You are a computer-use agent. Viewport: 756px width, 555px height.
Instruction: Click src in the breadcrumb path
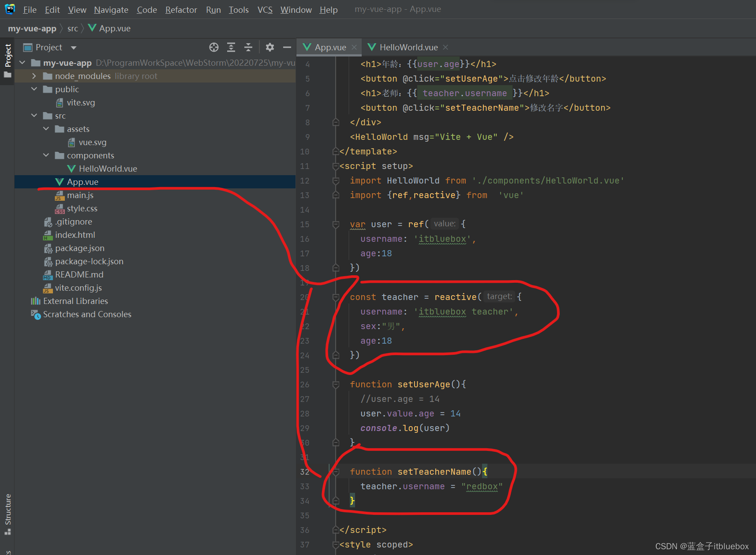(x=73, y=28)
